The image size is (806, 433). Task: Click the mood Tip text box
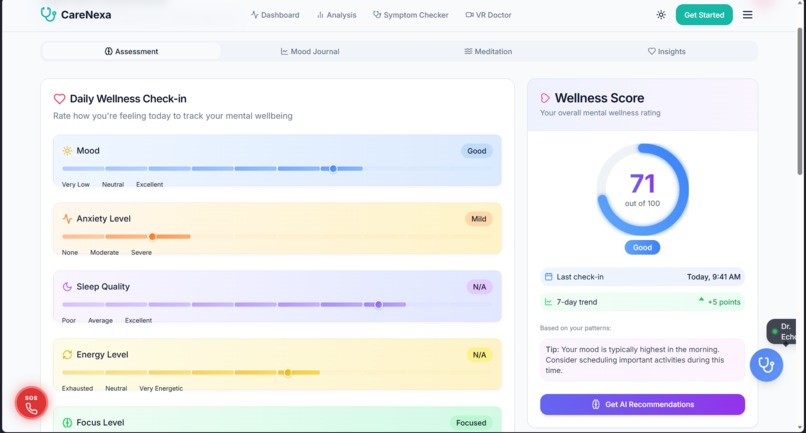click(x=642, y=359)
